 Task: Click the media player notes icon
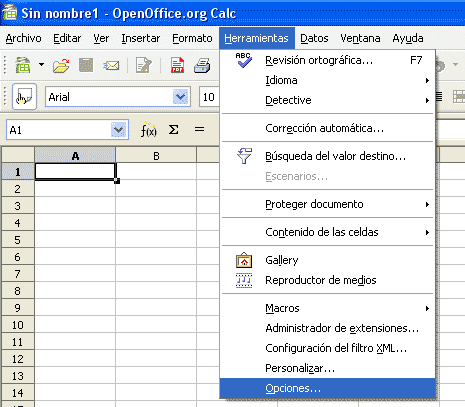tap(244, 280)
